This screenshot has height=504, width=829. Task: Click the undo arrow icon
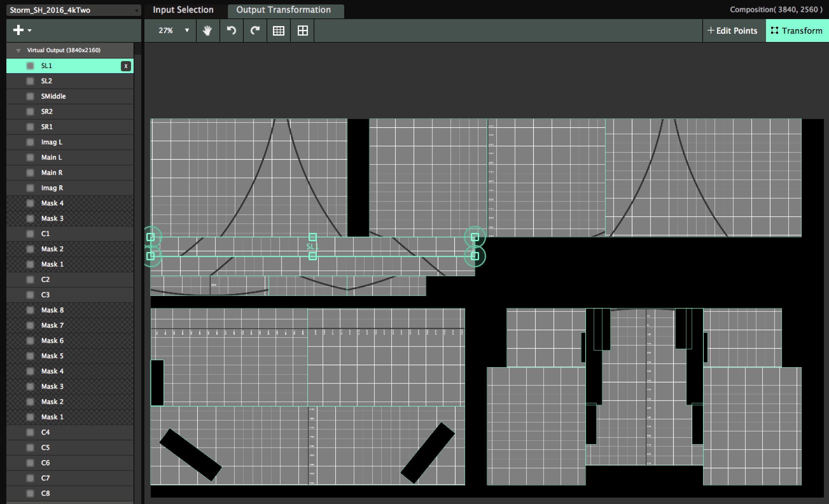[231, 31]
